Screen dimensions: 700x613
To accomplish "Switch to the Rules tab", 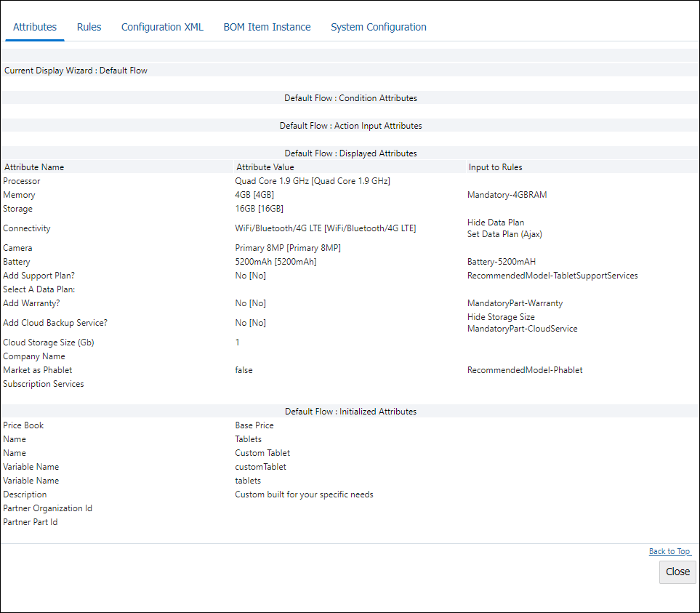I will point(89,26).
